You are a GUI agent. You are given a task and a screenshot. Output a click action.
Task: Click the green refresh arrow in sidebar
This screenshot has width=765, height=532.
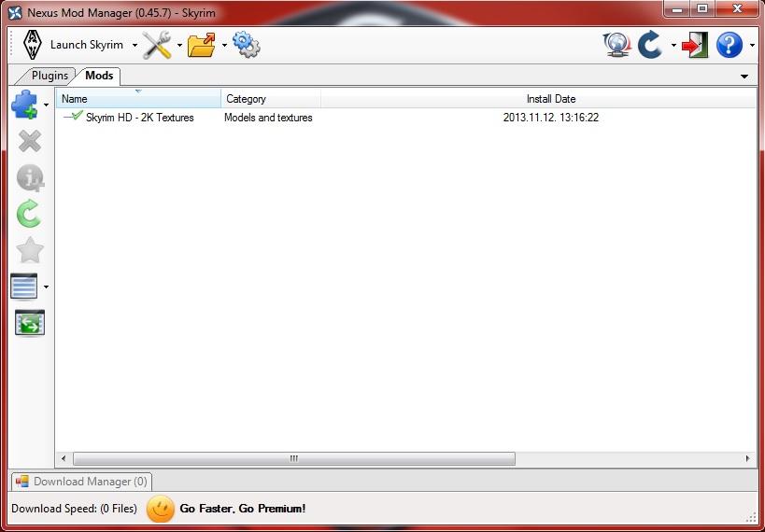[x=29, y=214]
